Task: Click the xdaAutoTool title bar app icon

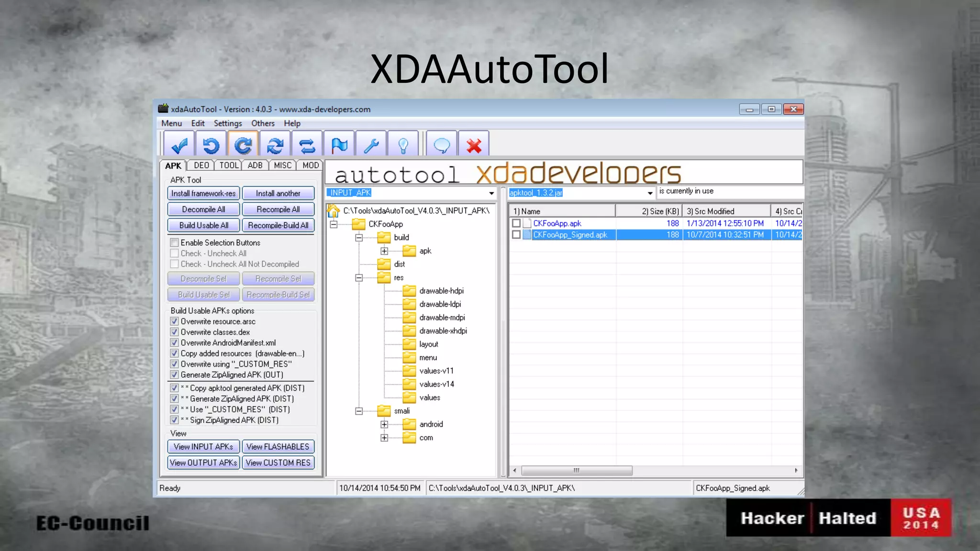Action: coord(164,109)
